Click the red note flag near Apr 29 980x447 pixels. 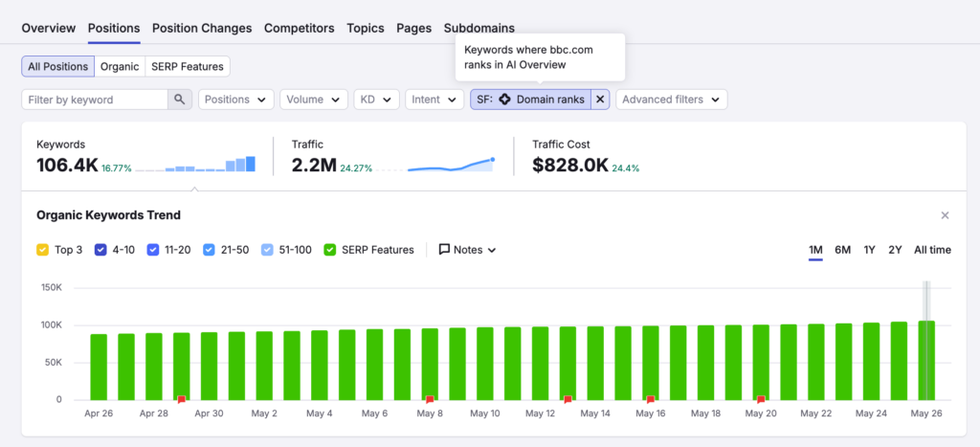pyautogui.click(x=181, y=399)
